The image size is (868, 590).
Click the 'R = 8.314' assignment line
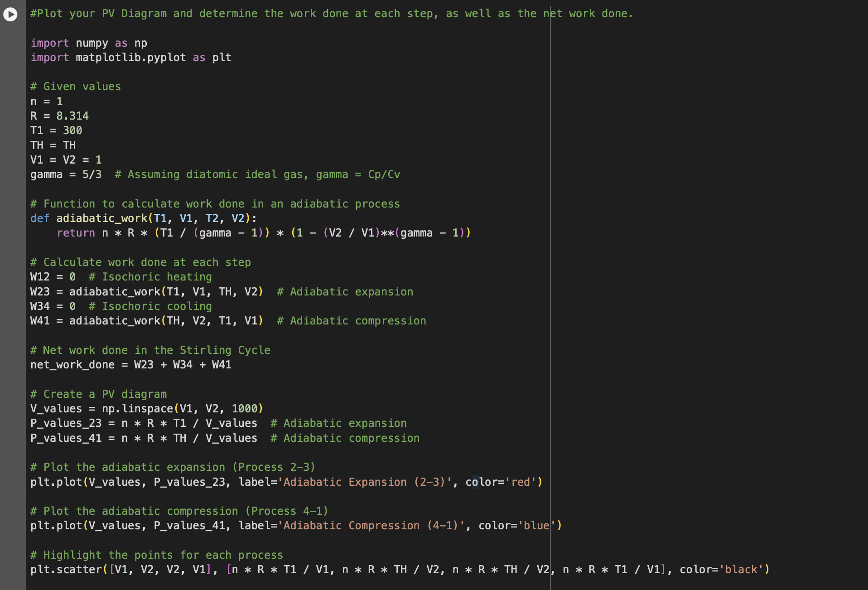click(x=59, y=116)
